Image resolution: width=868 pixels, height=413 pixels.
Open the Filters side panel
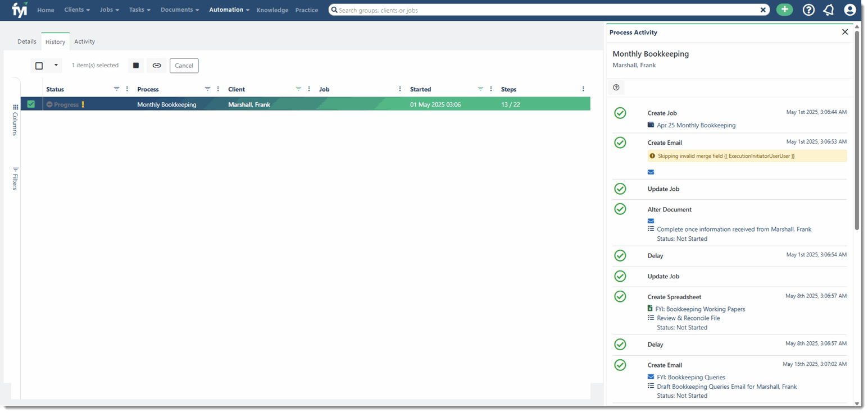click(x=15, y=178)
